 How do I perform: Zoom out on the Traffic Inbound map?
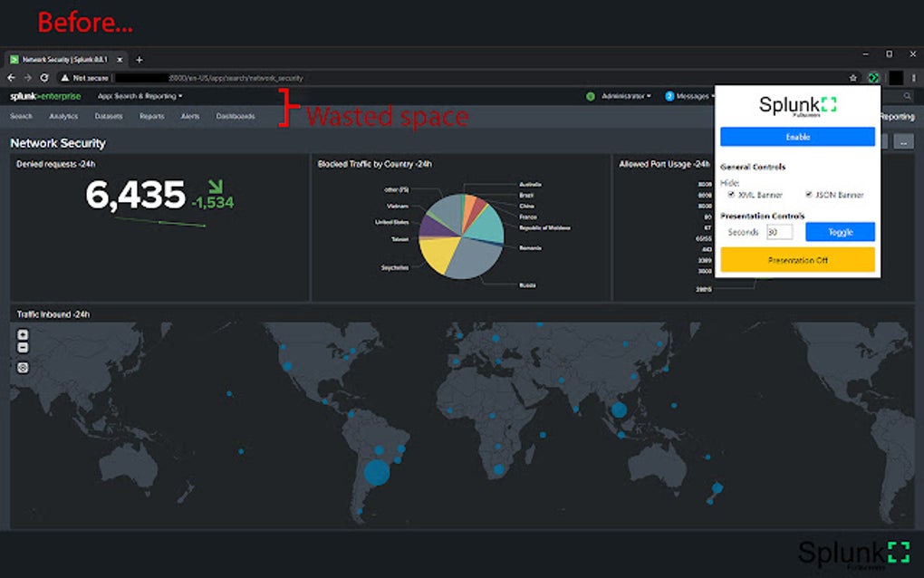pyautogui.click(x=23, y=347)
